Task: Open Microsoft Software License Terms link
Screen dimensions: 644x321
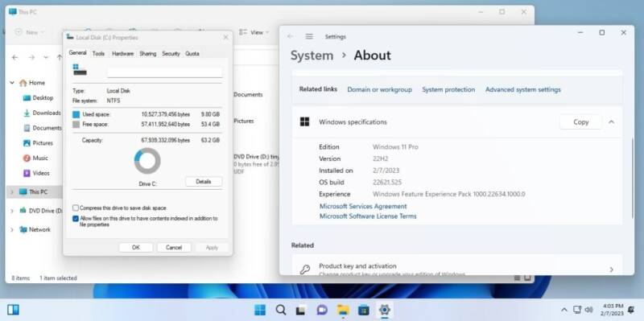Action: click(x=368, y=216)
